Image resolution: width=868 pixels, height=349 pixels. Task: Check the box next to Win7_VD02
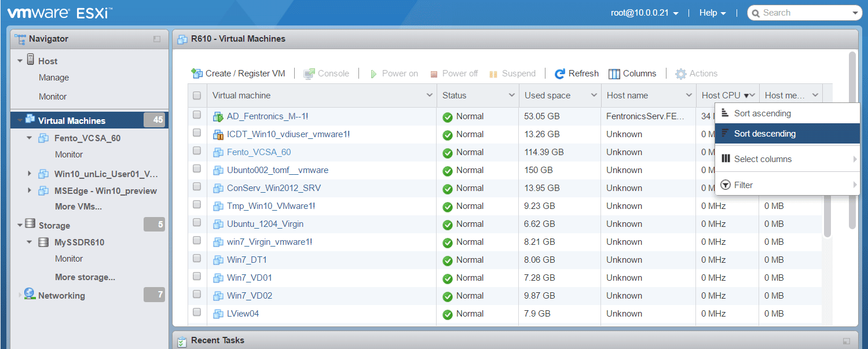point(197,295)
